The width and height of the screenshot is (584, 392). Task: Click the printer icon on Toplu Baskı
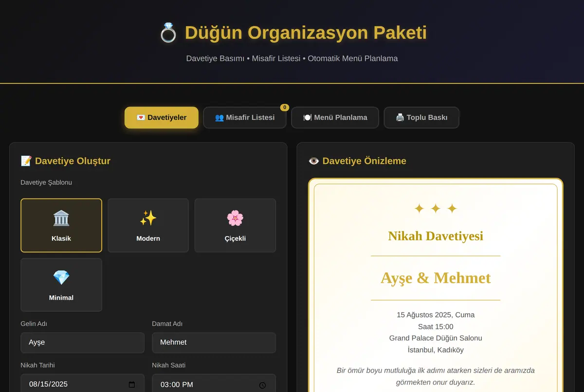click(x=400, y=118)
